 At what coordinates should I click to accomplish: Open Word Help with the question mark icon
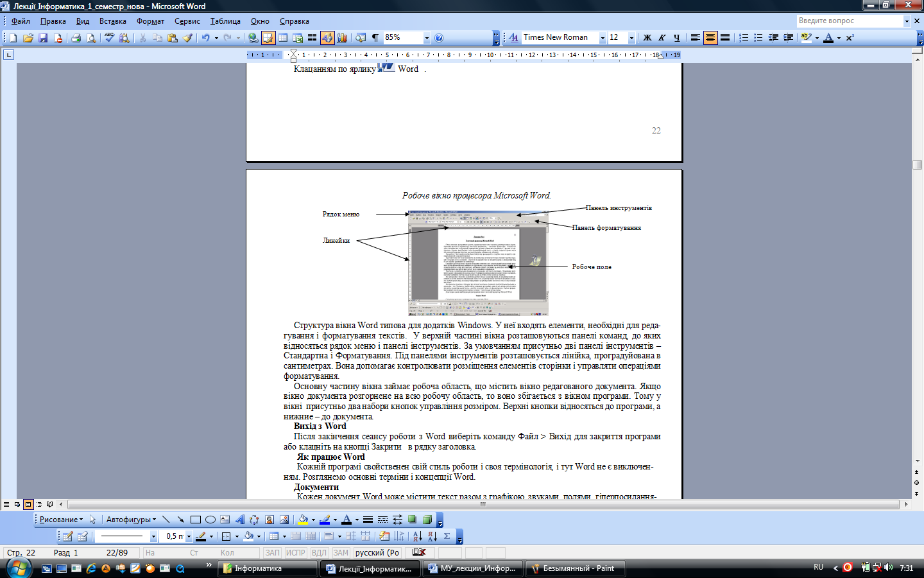click(x=439, y=38)
